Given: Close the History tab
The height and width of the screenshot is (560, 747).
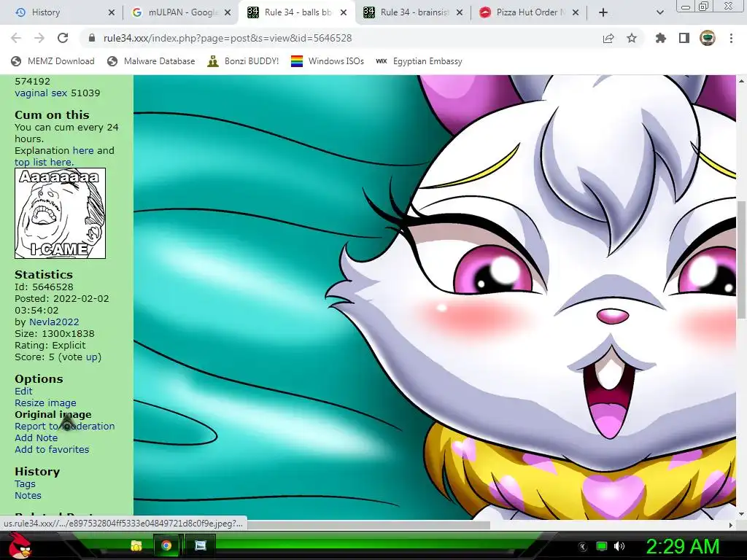Looking at the screenshot, I should [x=112, y=12].
